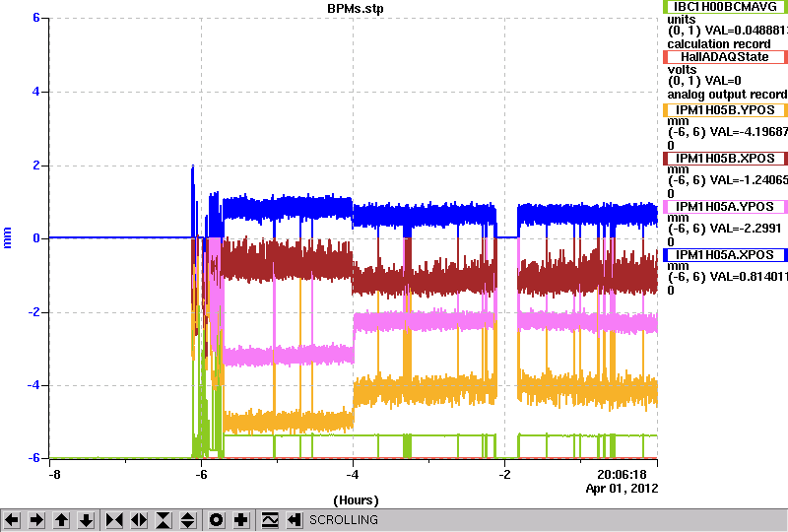
Task: Click the (Hours) x-axis label
Action: [356, 500]
